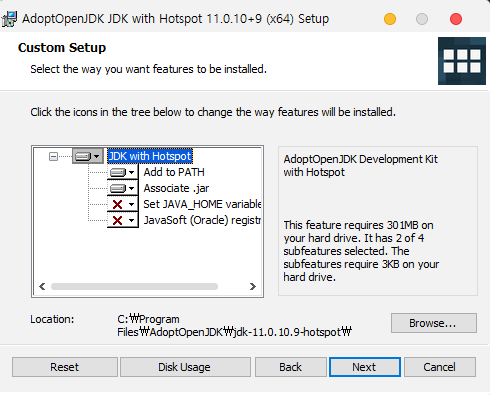Viewport: 490px width, 395px height.
Task: Click feature tree left scroll arrow
Action: point(42,286)
